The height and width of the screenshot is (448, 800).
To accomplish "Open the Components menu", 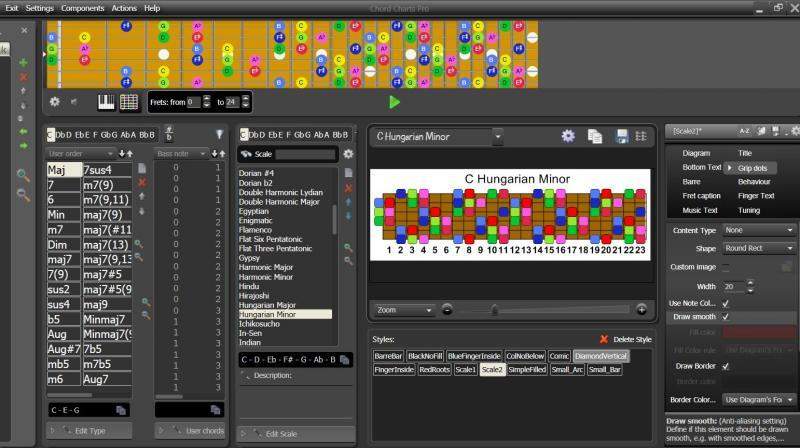I will (x=82, y=8).
